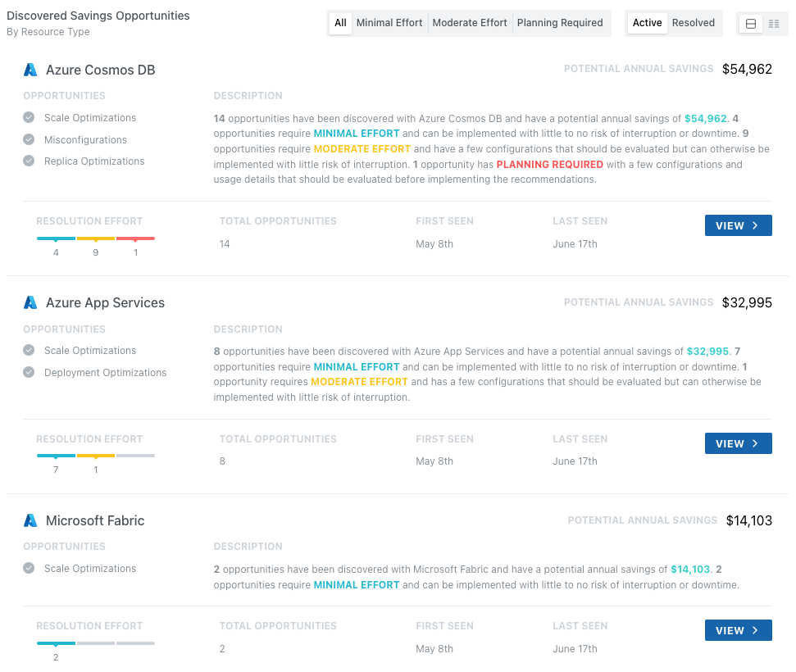Viewport: 796px width, 672px height.
Task: Click Deployment Optimizations check icon
Action: [x=29, y=373]
